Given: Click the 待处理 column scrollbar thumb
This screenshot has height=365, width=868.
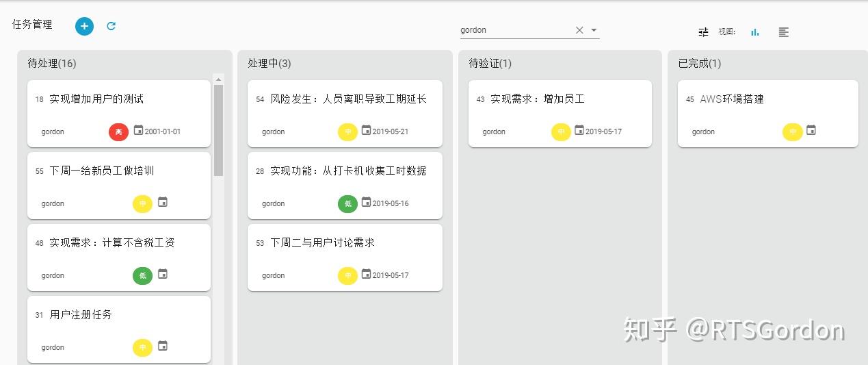Looking at the screenshot, I should point(219,130).
